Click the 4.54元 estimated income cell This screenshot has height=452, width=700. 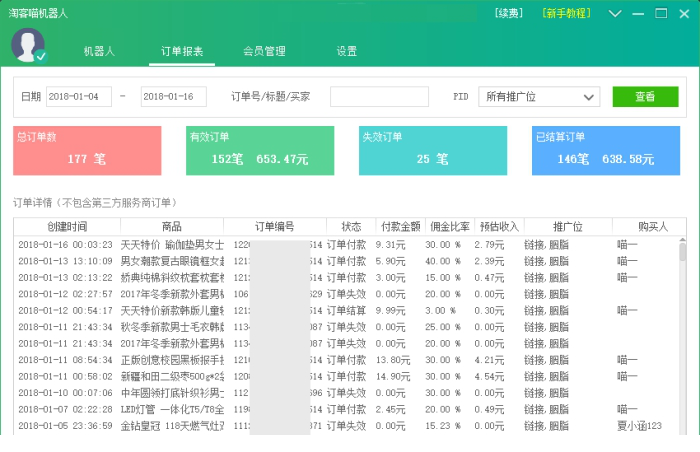coord(489,377)
